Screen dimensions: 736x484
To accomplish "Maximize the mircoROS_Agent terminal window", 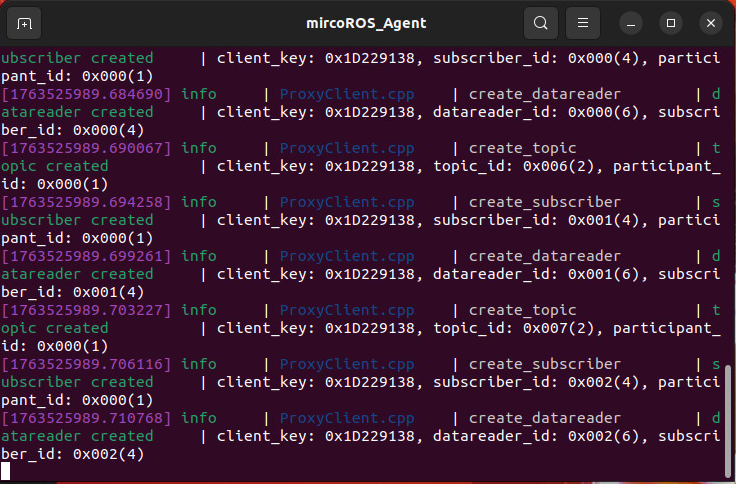I will pos(671,23).
